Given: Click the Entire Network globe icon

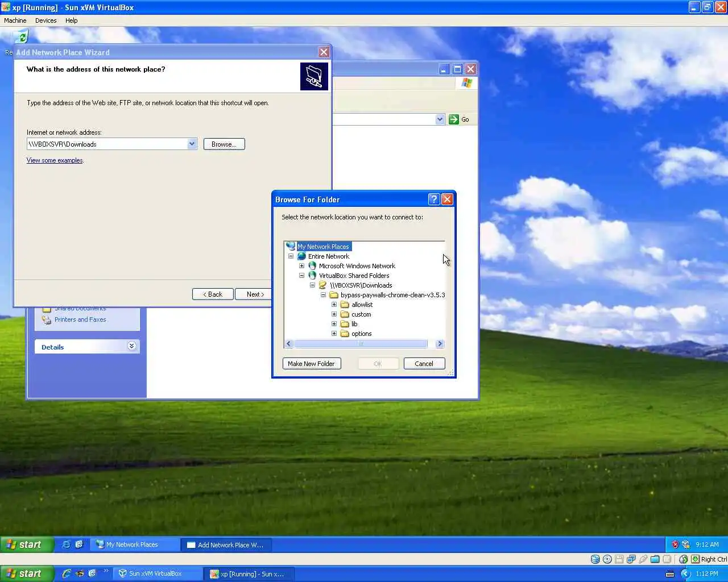Looking at the screenshot, I should tap(301, 256).
